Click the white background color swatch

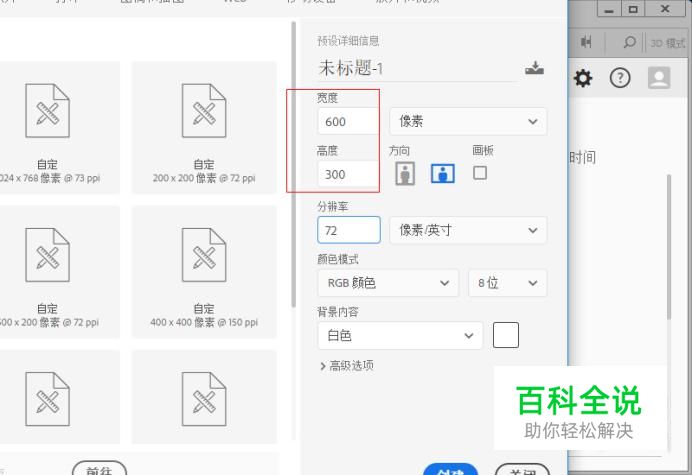coord(506,335)
